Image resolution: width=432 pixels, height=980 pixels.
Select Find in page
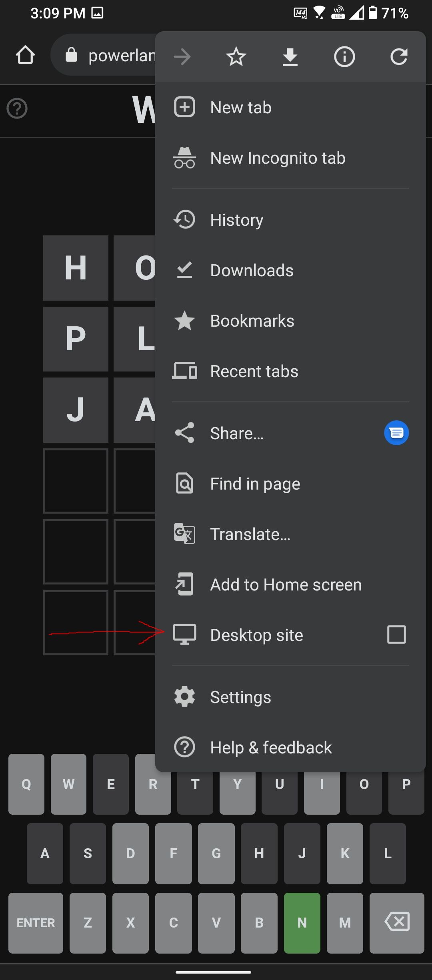(255, 484)
